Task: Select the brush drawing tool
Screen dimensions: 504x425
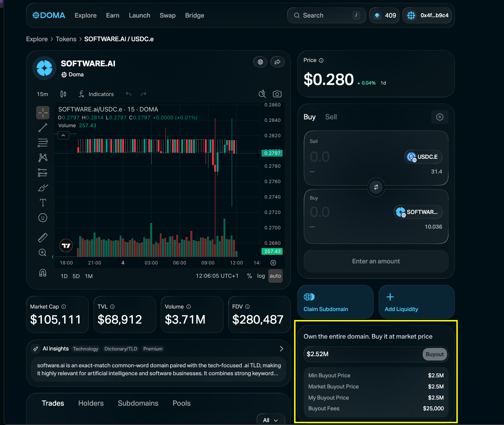Action: click(x=43, y=188)
